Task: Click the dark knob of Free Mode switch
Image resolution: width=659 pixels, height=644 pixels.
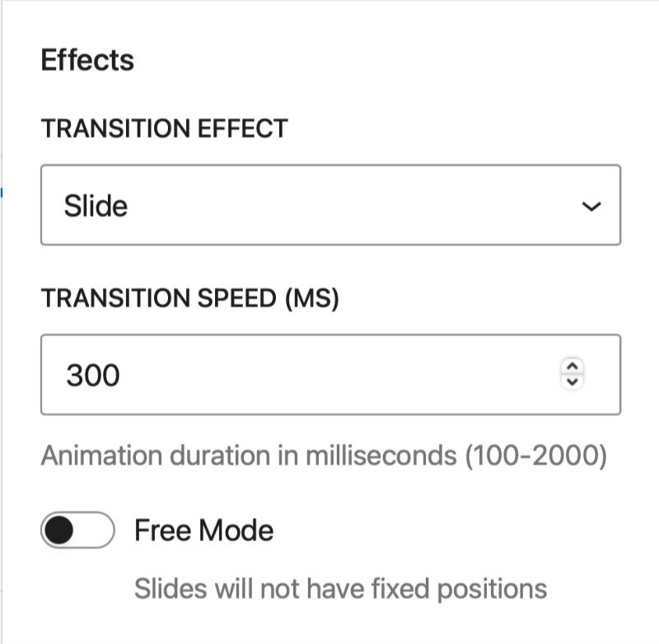Action: tap(59, 530)
